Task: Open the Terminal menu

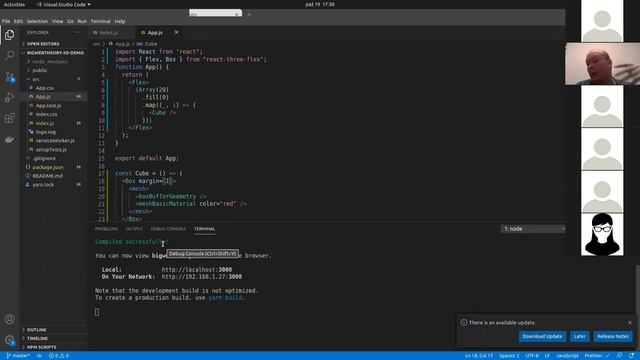Action: pyautogui.click(x=100, y=21)
